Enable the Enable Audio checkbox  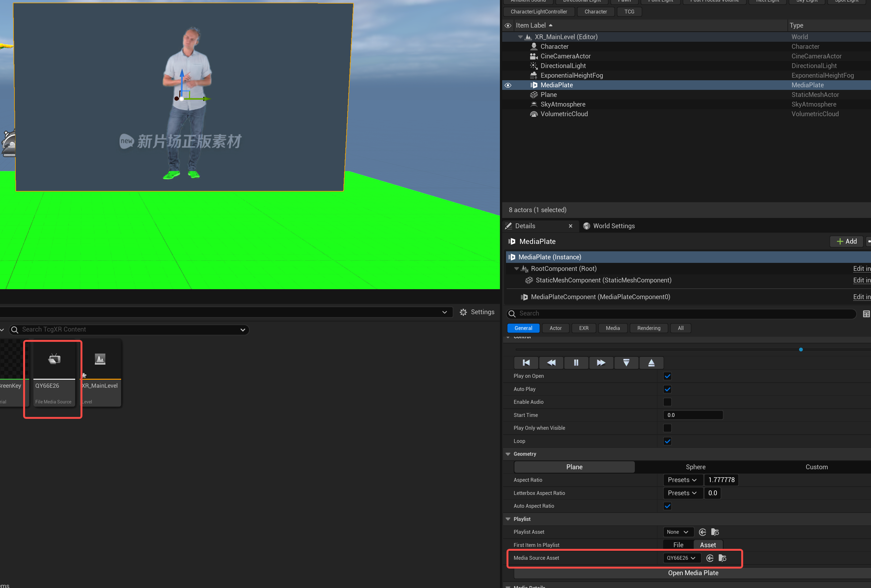coord(667,402)
